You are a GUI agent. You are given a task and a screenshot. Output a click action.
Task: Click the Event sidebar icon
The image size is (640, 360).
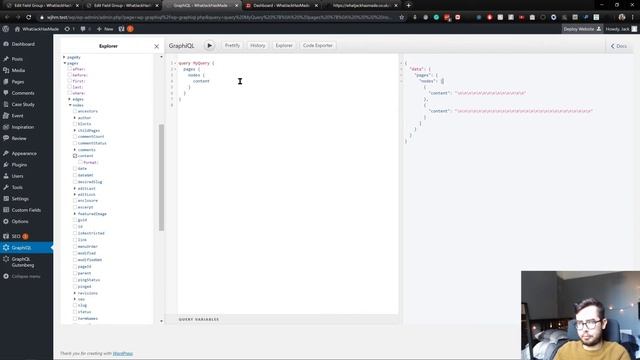pos(6,116)
